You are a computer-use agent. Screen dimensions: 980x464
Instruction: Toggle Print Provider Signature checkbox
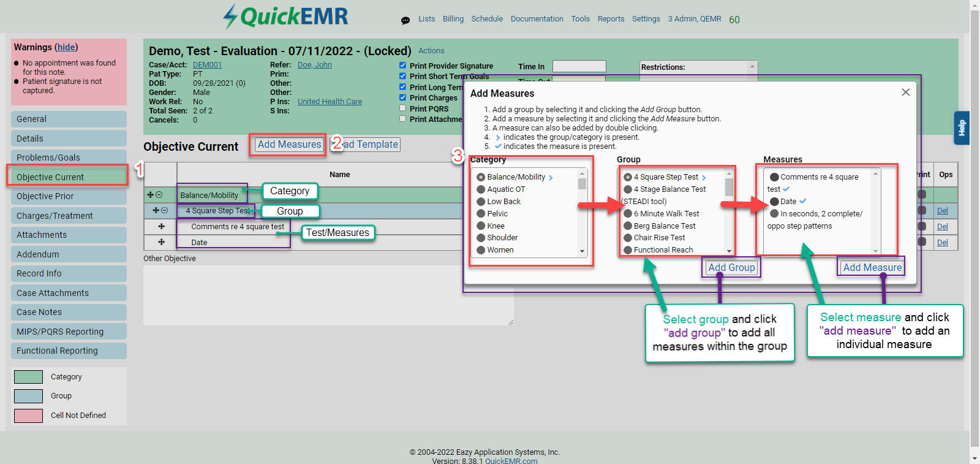[402, 65]
